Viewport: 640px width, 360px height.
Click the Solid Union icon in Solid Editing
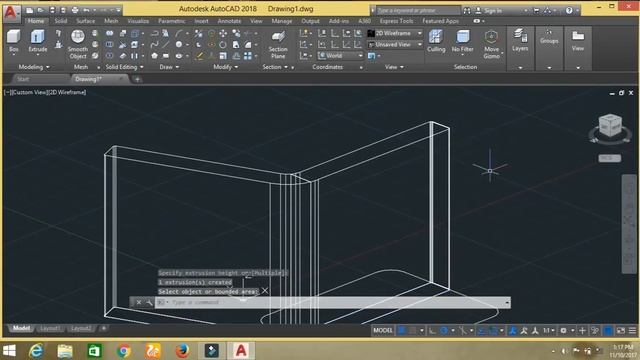tap(110, 33)
